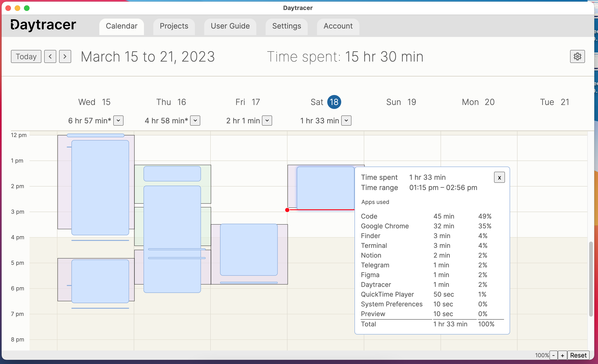Click the red current-time marker dot
Screen dimensions: 598x364
[x=287, y=210]
